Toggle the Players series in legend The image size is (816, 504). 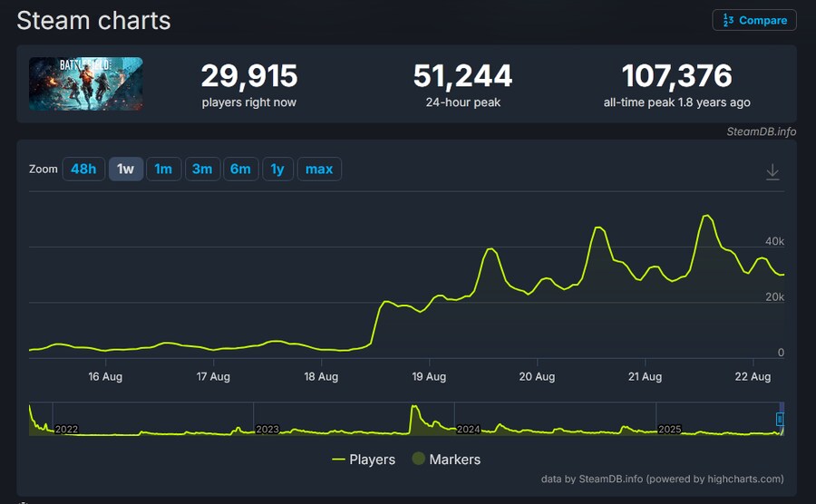click(x=364, y=460)
